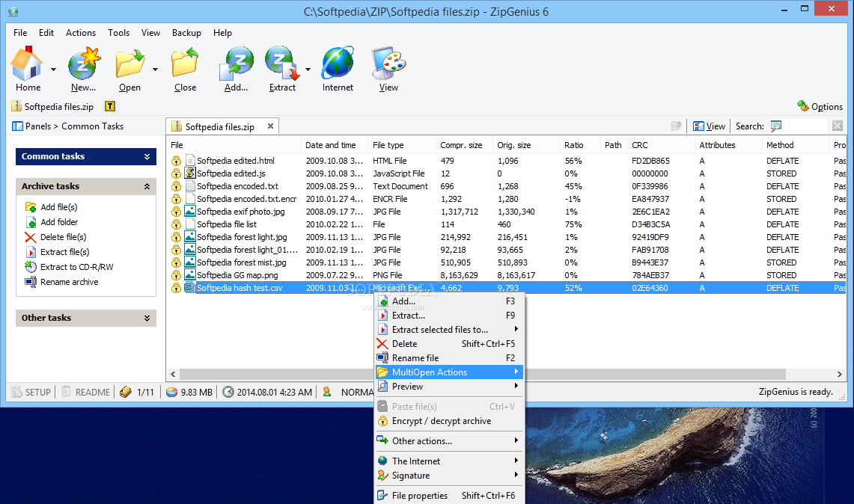Click the SETUP status bar icon

pyautogui.click(x=17, y=392)
